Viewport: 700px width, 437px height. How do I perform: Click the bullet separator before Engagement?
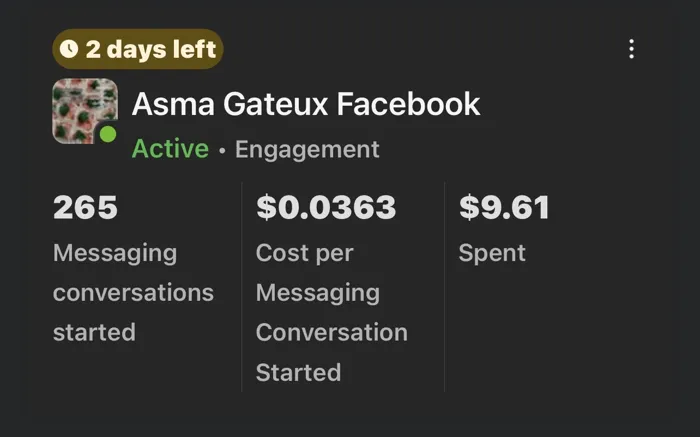pyautogui.click(x=222, y=150)
